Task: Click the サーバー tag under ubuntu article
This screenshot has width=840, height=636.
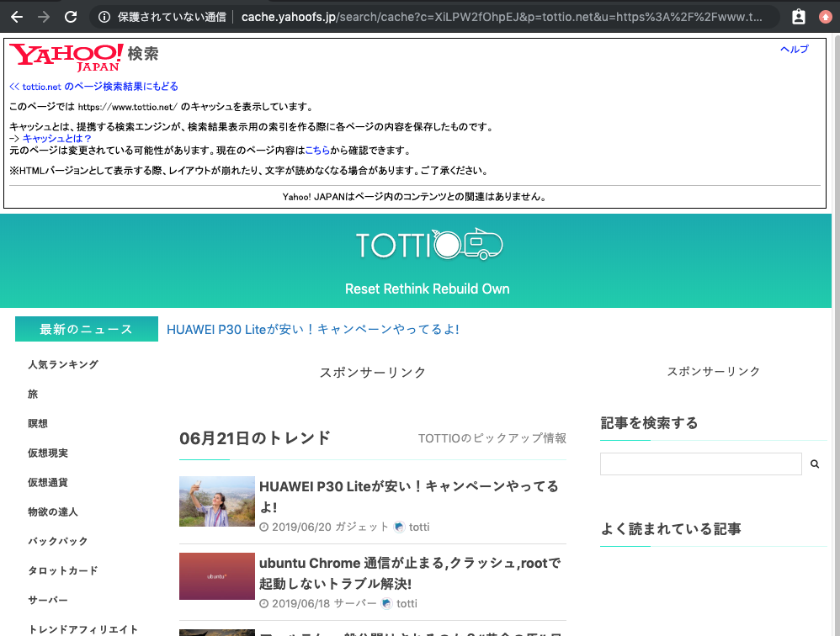Action: click(355, 604)
